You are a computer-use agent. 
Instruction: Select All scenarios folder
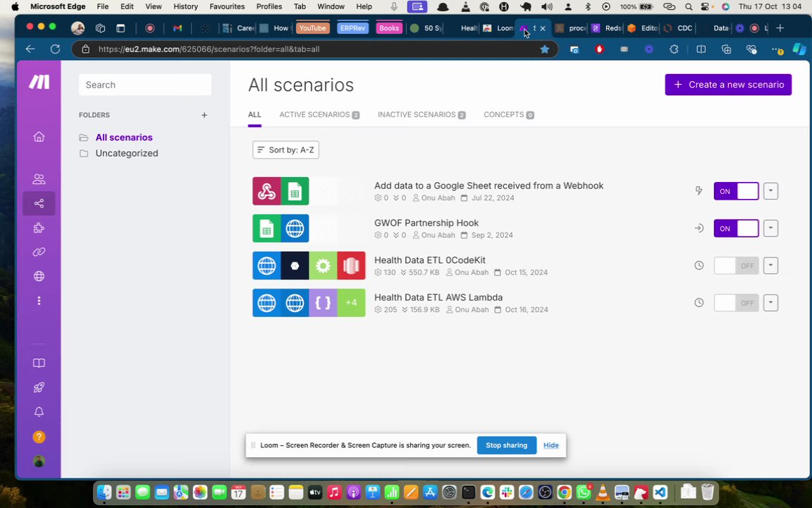coord(124,138)
